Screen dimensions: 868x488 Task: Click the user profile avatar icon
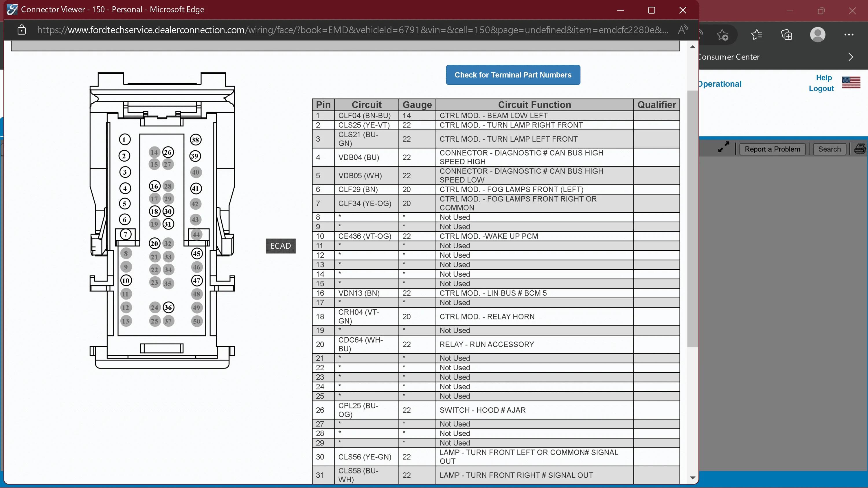[817, 35]
